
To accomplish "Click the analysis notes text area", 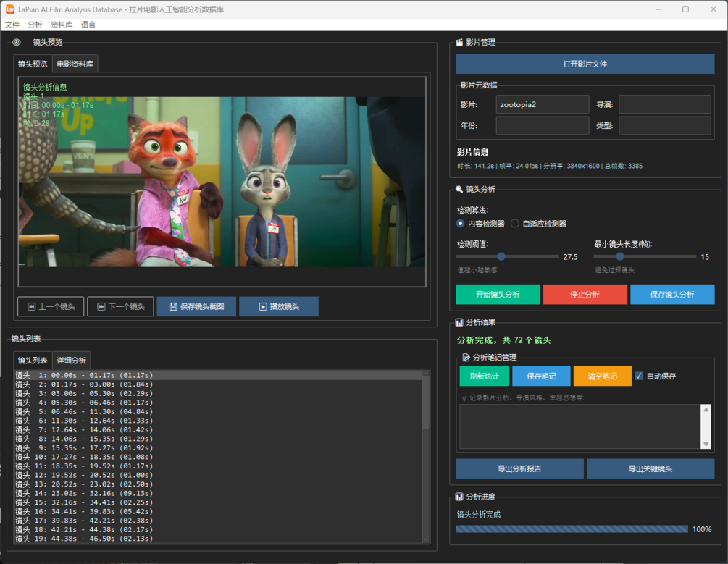I will pos(580,426).
